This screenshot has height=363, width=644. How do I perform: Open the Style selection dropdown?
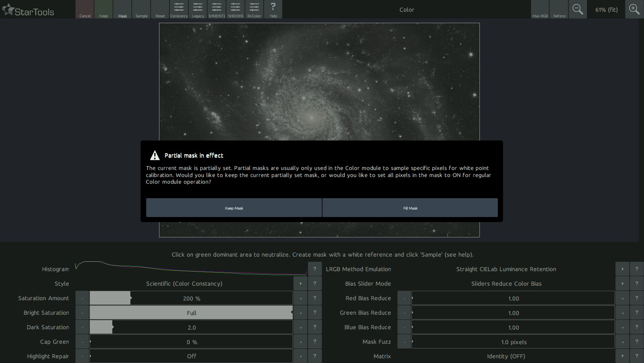click(x=300, y=283)
